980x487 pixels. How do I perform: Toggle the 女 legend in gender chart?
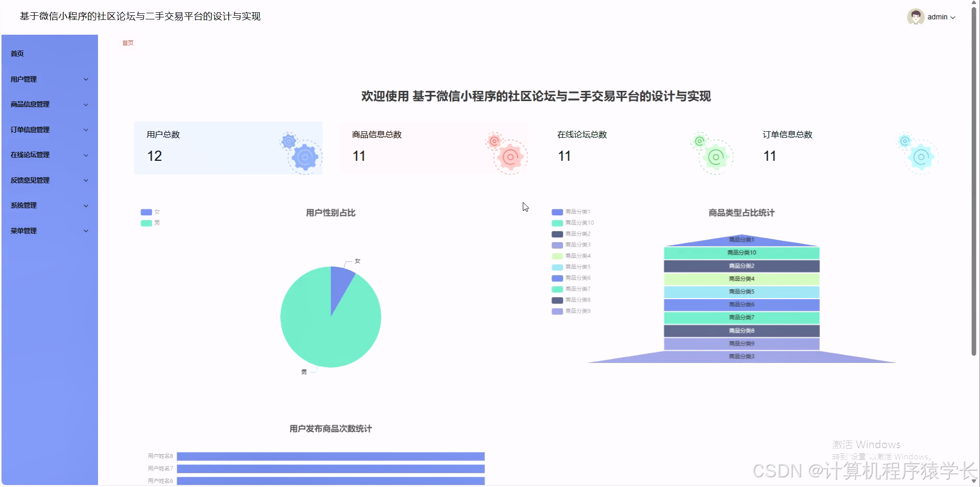[x=150, y=211]
